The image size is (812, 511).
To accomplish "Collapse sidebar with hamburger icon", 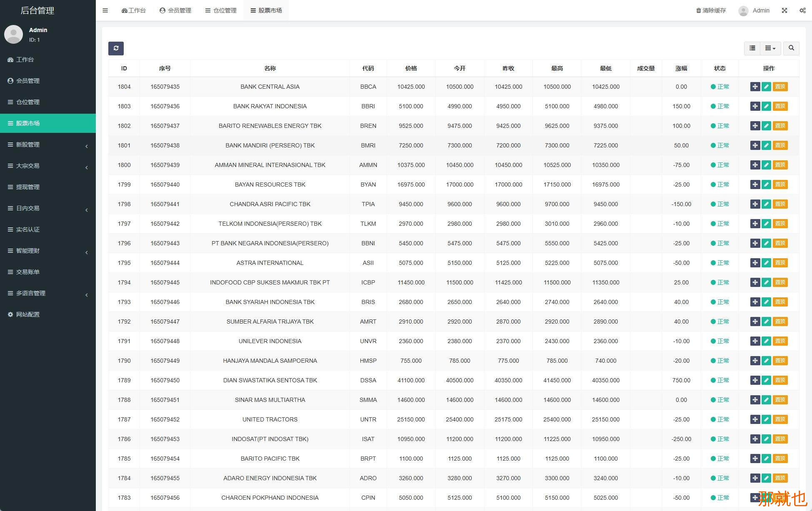I will [105, 10].
